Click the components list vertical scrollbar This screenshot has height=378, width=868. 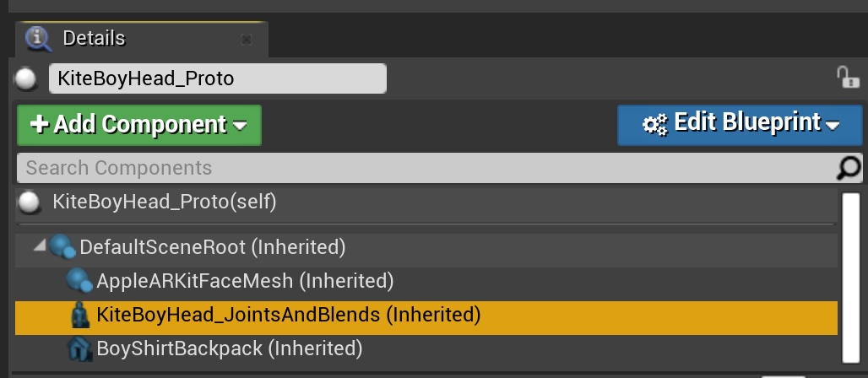(x=851, y=278)
